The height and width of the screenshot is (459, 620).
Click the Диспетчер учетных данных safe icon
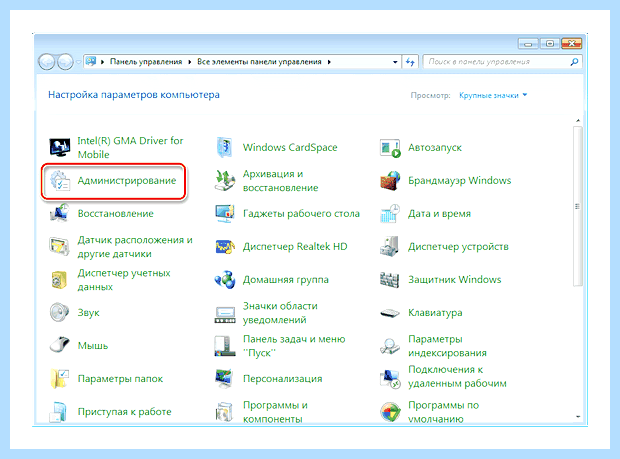(60, 280)
